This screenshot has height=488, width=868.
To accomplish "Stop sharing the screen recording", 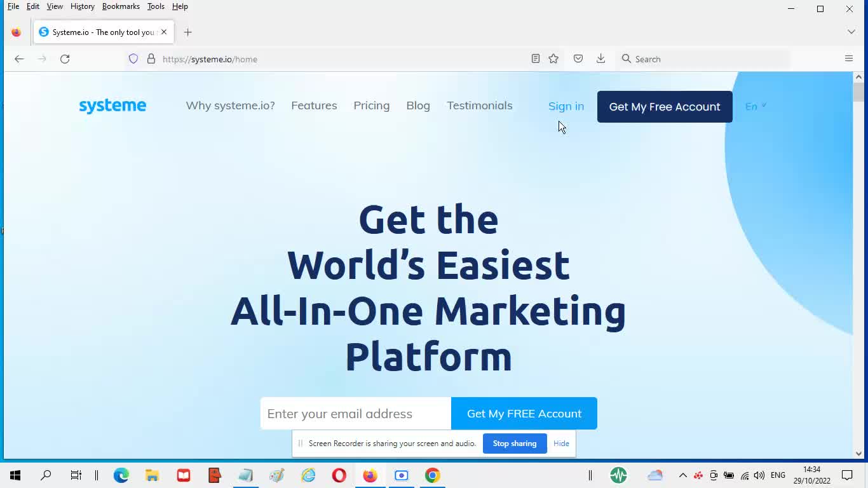I will point(515,444).
